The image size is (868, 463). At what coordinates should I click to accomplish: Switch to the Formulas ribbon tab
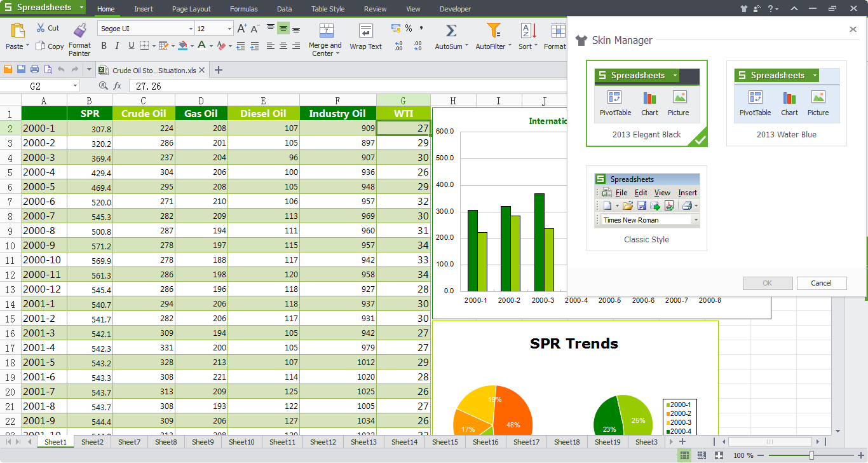pos(243,9)
